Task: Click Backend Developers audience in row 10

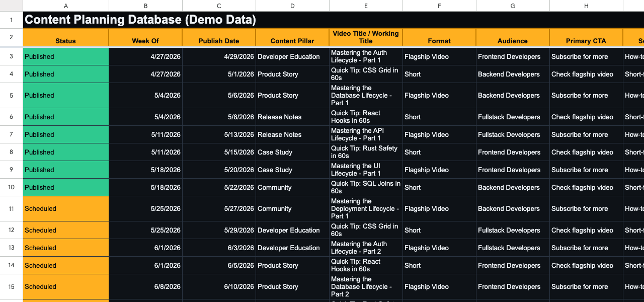Action: point(513,187)
